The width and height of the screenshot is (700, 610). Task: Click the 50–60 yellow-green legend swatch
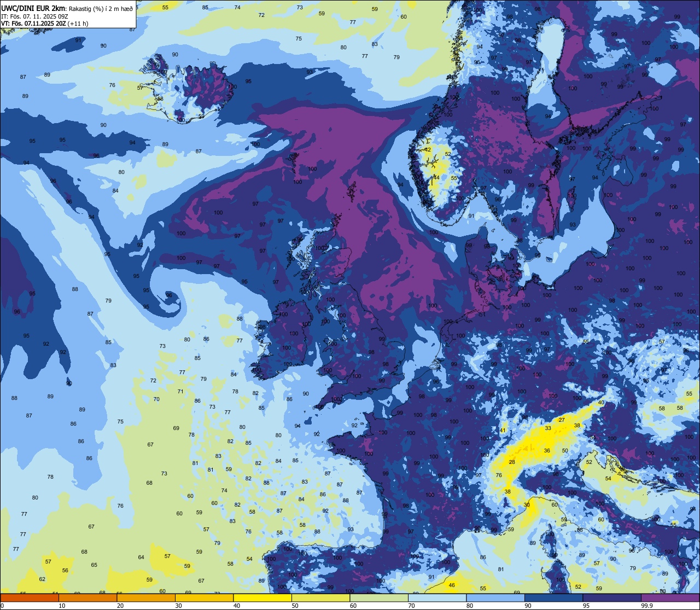(x=321, y=597)
